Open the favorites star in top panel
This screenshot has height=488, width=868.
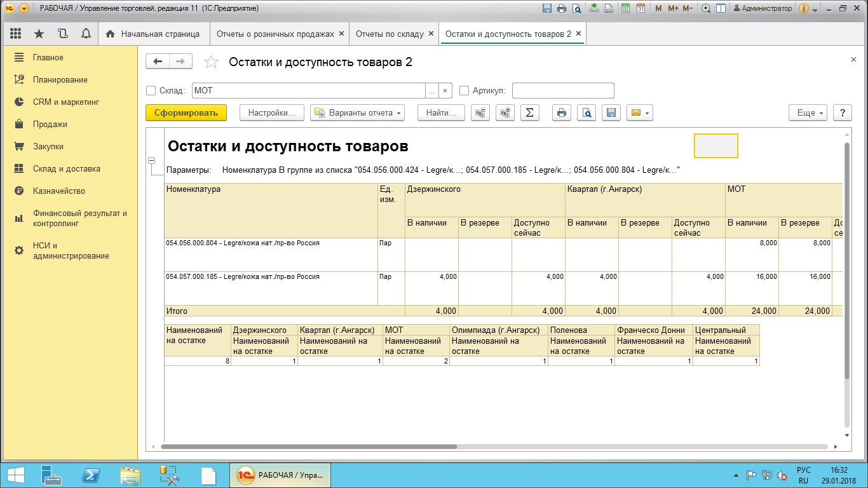(39, 34)
